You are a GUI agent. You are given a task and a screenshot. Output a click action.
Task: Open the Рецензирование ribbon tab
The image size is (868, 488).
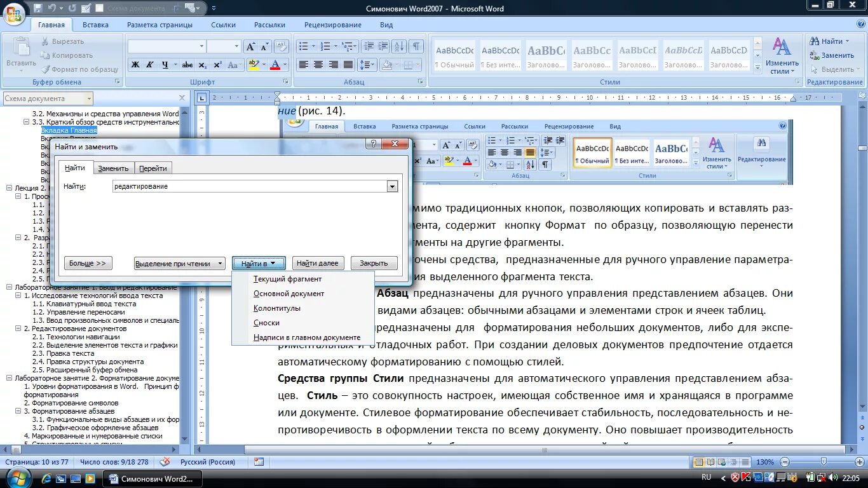(333, 25)
